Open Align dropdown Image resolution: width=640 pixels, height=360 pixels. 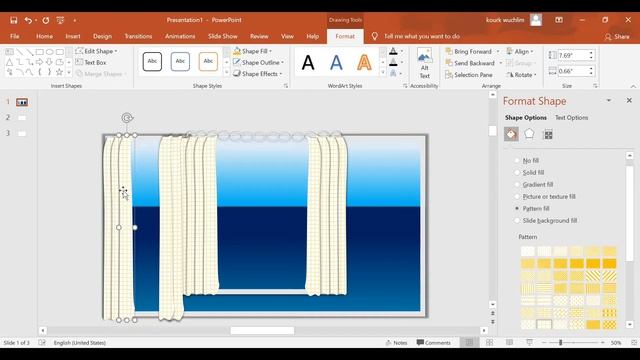pyautogui.click(x=520, y=51)
